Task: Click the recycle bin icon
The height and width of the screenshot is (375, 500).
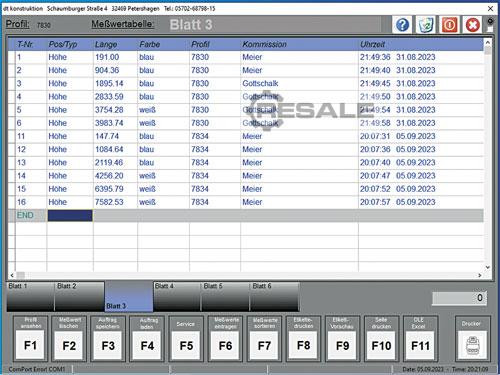Action: [x=425, y=25]
